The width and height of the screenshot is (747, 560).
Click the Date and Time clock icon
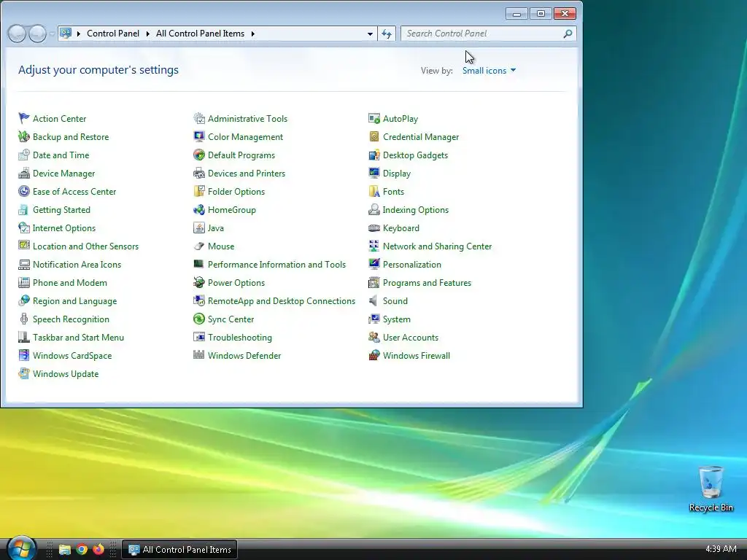[24, 155]
